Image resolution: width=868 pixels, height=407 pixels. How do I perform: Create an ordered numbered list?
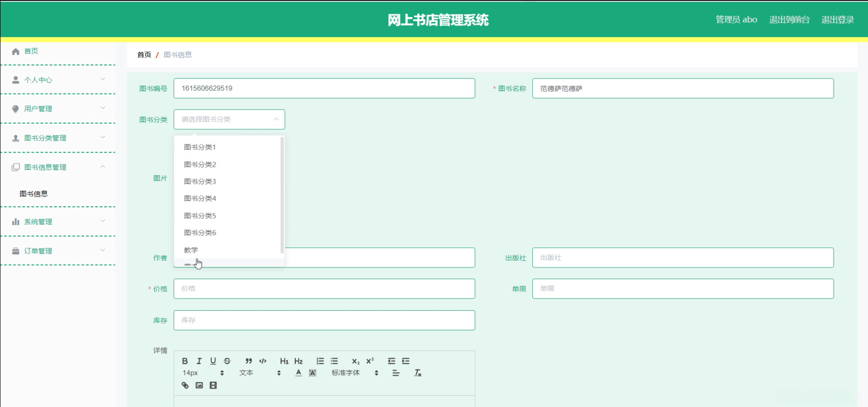pos(320,361)
